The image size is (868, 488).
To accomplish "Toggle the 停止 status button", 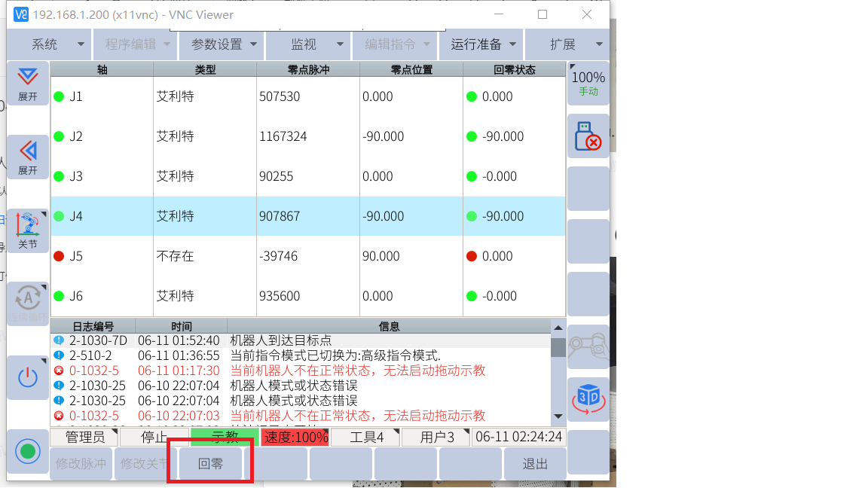I will pyautogui.click(x=154, y=437).
